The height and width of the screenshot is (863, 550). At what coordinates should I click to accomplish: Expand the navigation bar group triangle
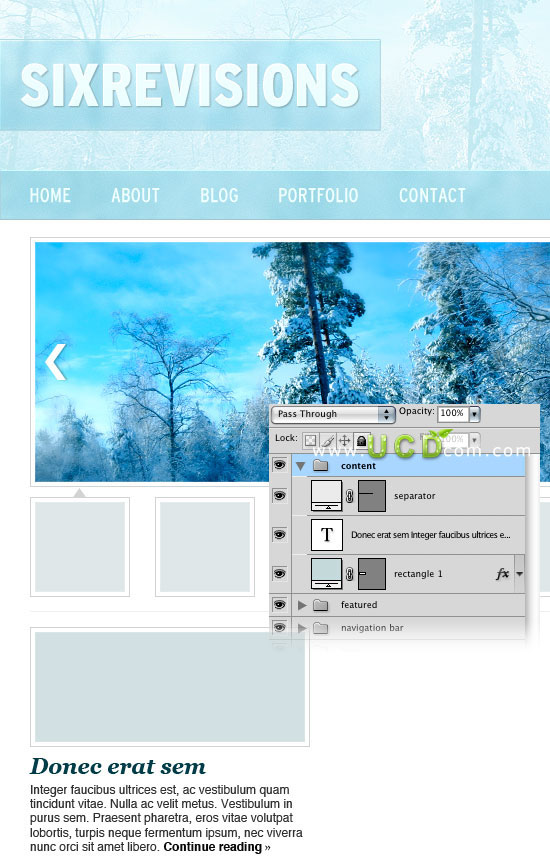[302, 628]
